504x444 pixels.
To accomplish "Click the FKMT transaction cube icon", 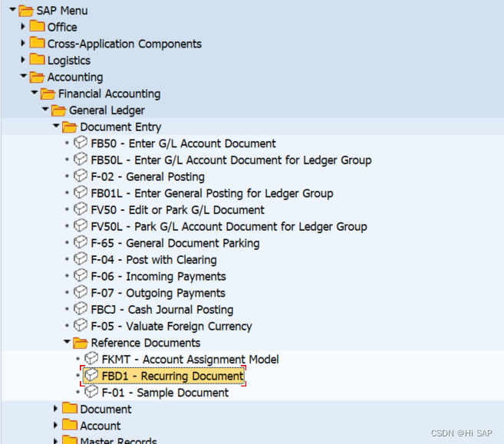I will [x=91, y=359].
